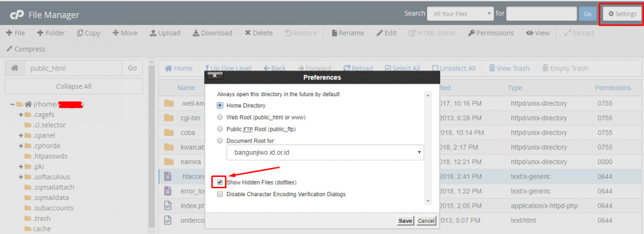Enable Disable Character Encoding Verification Dialogs checkbox

[220, 194]
